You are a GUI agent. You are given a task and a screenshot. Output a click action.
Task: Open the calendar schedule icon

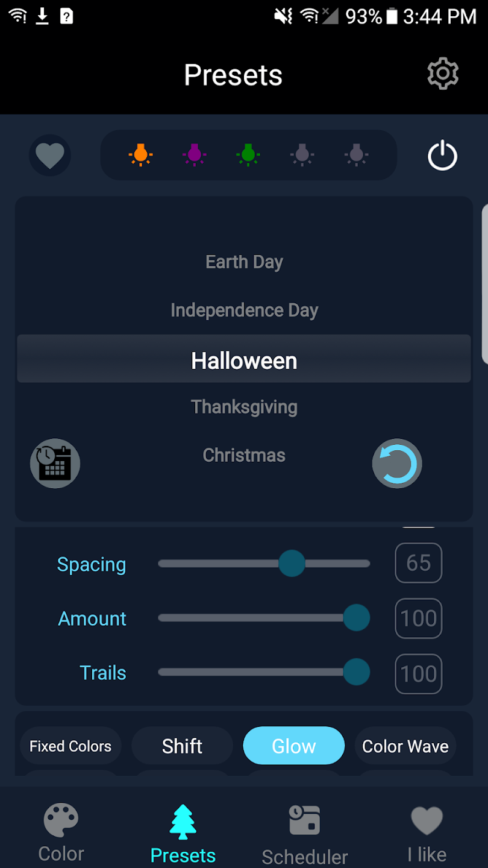tap(55, 463)
